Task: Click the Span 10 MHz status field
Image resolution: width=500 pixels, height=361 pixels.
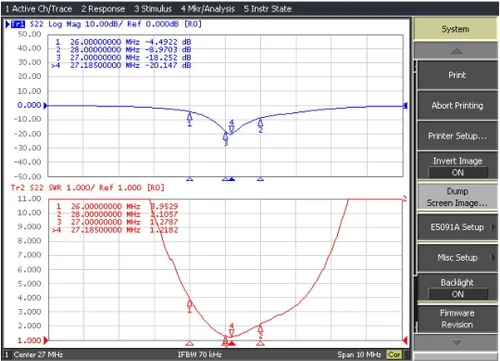Action: tap(359, 354)
